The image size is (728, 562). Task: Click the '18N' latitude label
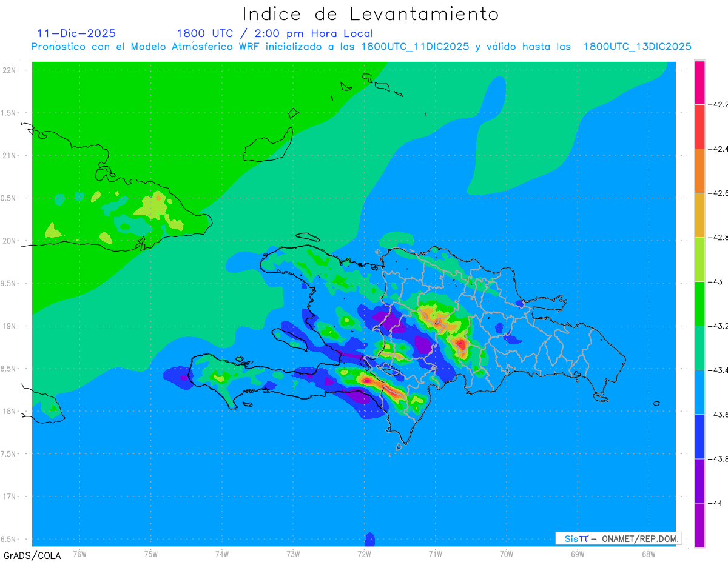pos(10,411)
